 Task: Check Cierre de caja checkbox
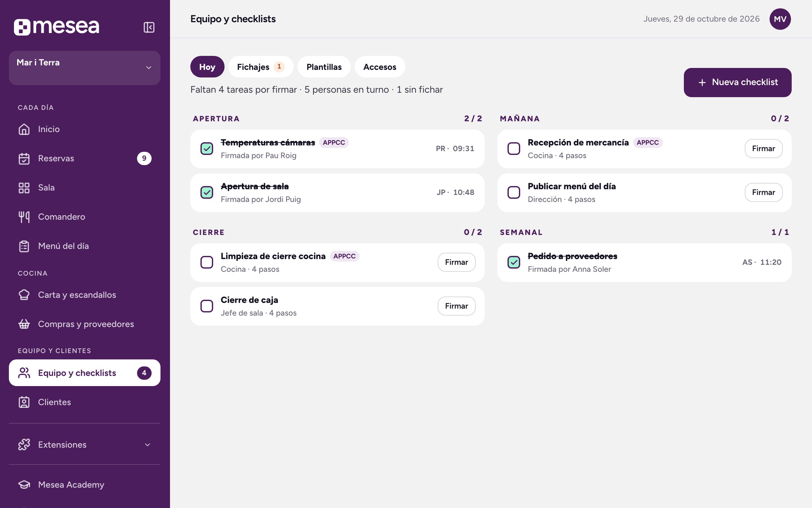pyautogui.click(x=207, y=306)
